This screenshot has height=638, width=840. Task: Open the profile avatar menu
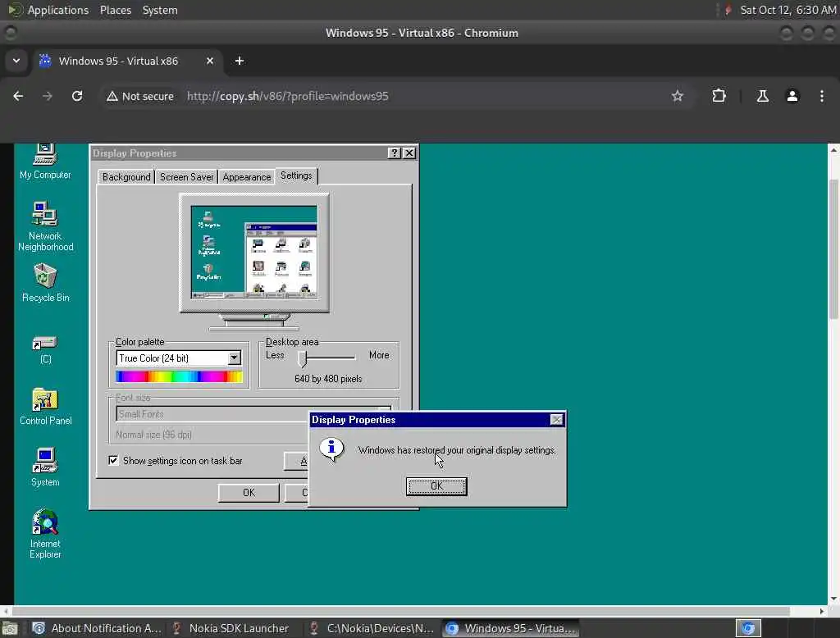[792, 96]
